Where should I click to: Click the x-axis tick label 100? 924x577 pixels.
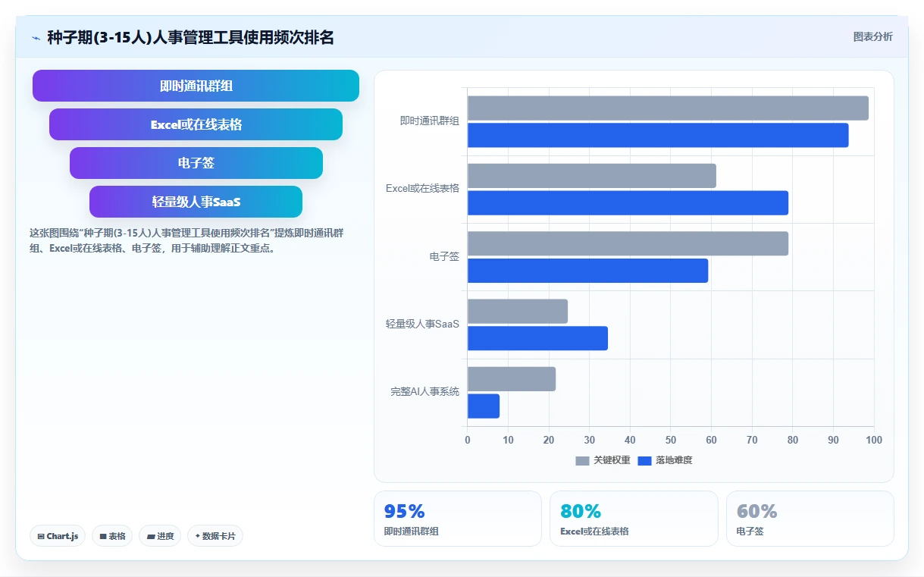(x=873, y=440)
